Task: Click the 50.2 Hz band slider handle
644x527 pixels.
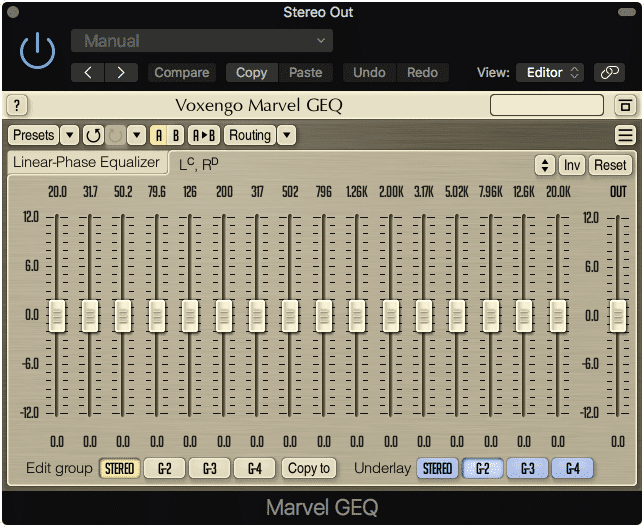Action: pyautogui.click(x=123, y=315)
